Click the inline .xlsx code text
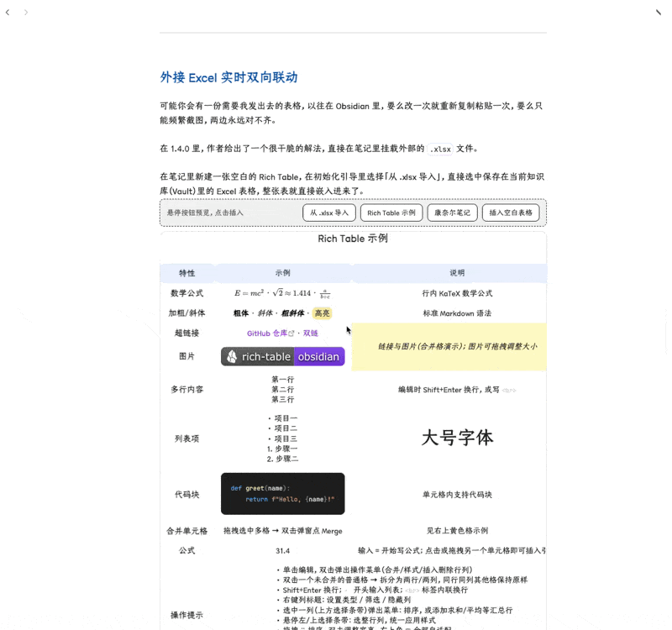 440,150
